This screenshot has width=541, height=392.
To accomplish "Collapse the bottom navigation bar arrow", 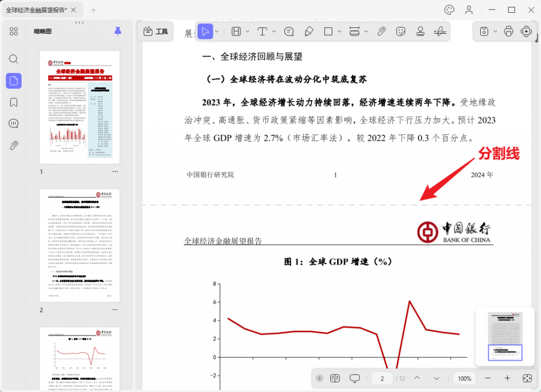I will (x=320, y=378).
